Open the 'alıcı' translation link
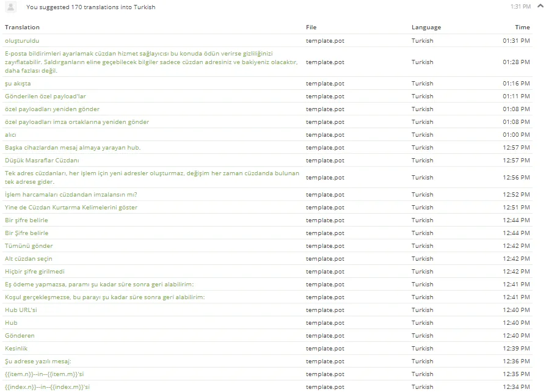This screenshot has height=392, width=546. coord(10,135)
